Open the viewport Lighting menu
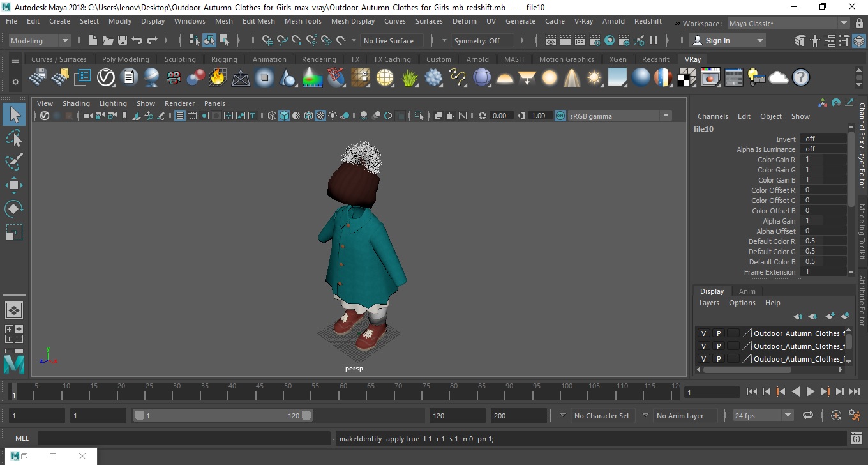 (113, 103)
